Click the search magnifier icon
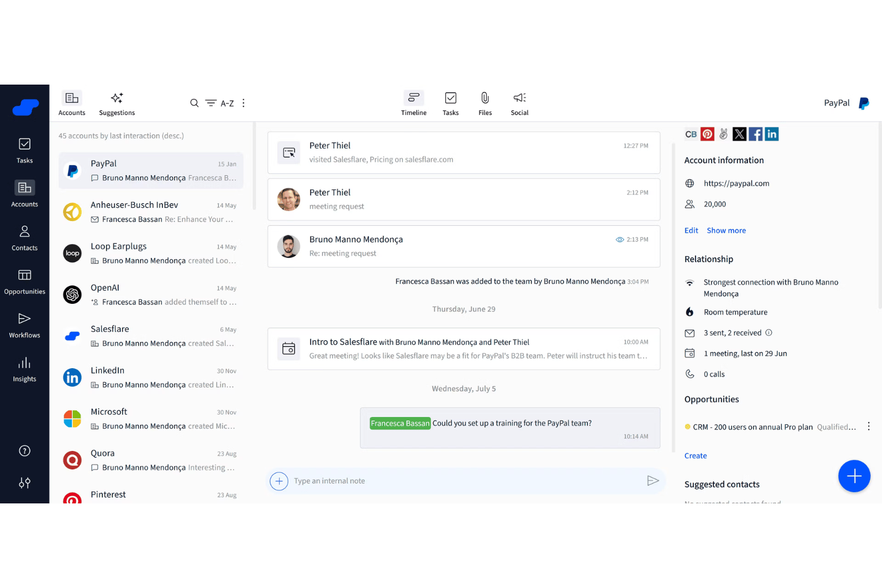 [x=194, y=103]
